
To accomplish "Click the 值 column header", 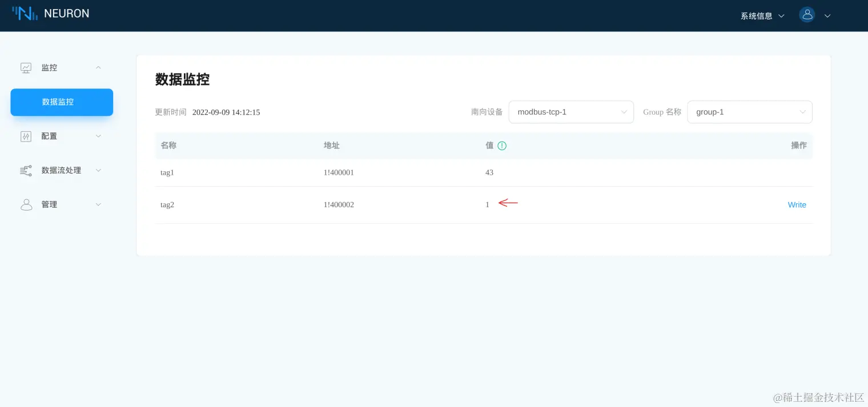I will pos(489,146).
